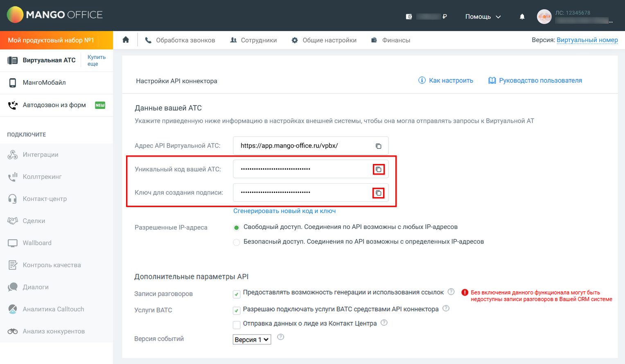Copy the Уникальный код вашей АТС value
Viewport: 625px width, 364px height.
pyautogui.click(x=379, y=169)
